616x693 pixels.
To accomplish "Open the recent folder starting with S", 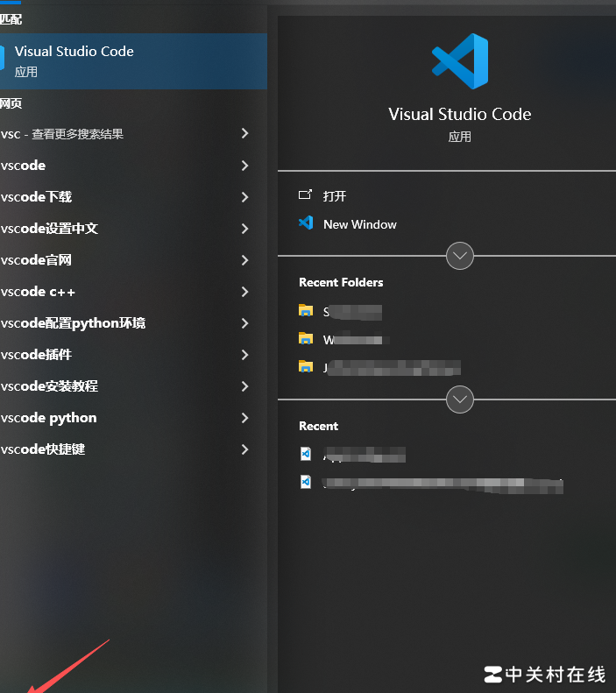I will pos(350,312).
